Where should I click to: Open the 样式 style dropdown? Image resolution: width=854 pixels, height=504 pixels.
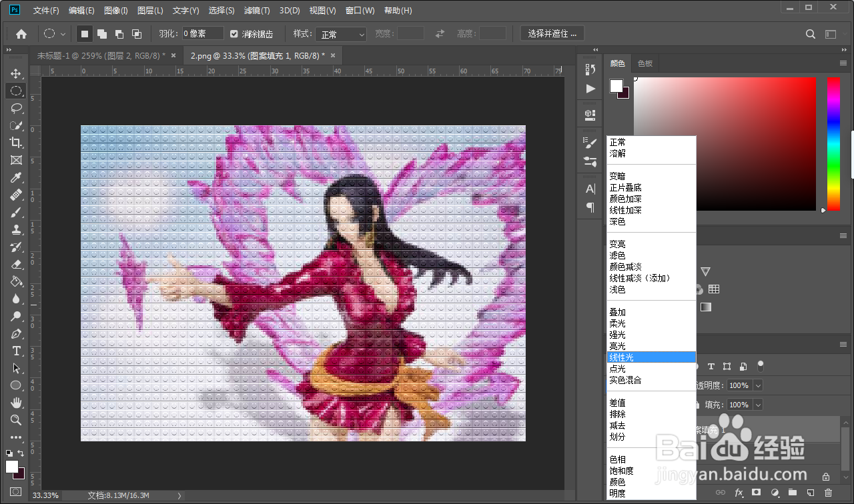coord(341,34)
